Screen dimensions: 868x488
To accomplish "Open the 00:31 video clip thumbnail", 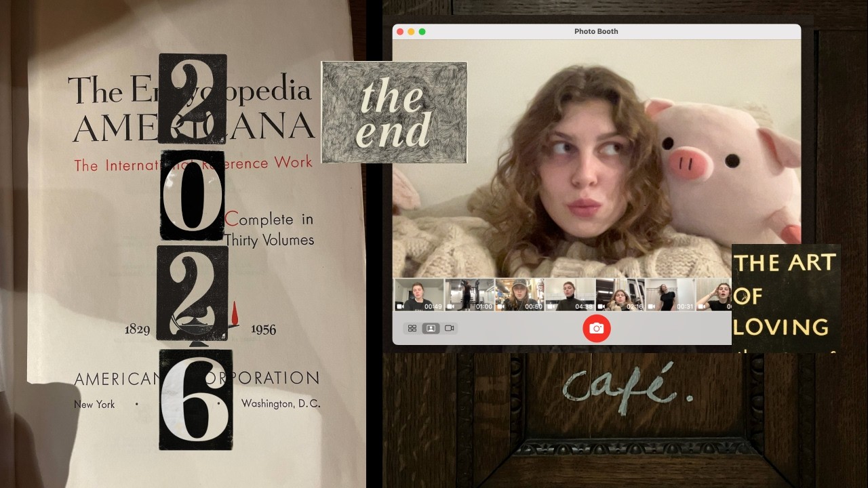I will coord(670,295).
